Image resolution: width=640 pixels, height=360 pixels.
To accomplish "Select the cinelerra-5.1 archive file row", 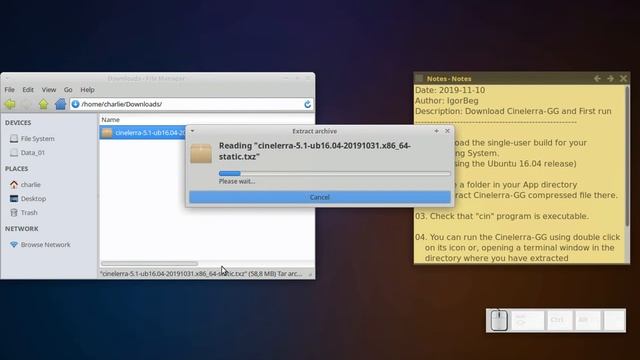I will pos(143,133).
